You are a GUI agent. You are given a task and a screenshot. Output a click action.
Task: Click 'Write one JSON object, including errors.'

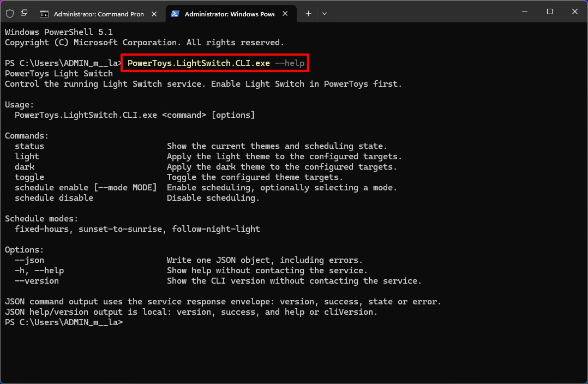[265, 260]
